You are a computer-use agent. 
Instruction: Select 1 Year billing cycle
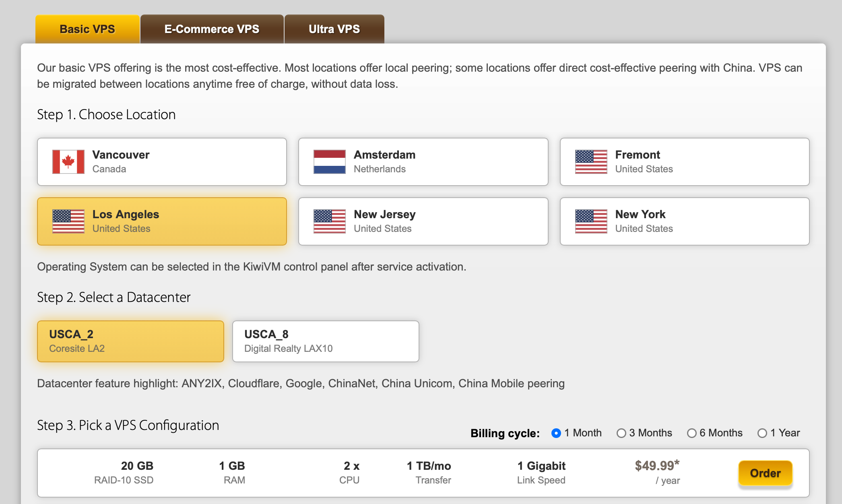[762, 433]
